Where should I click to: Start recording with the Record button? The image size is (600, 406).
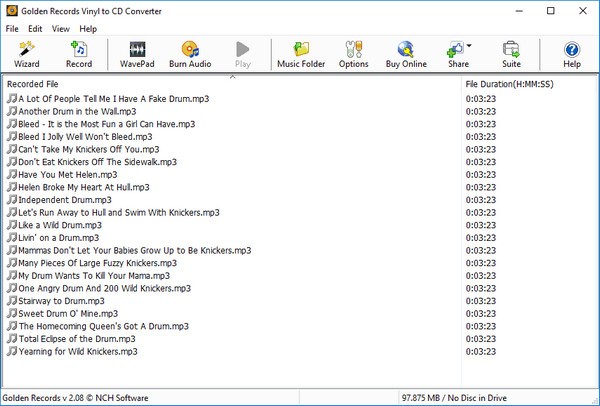(x=79, y=54)
